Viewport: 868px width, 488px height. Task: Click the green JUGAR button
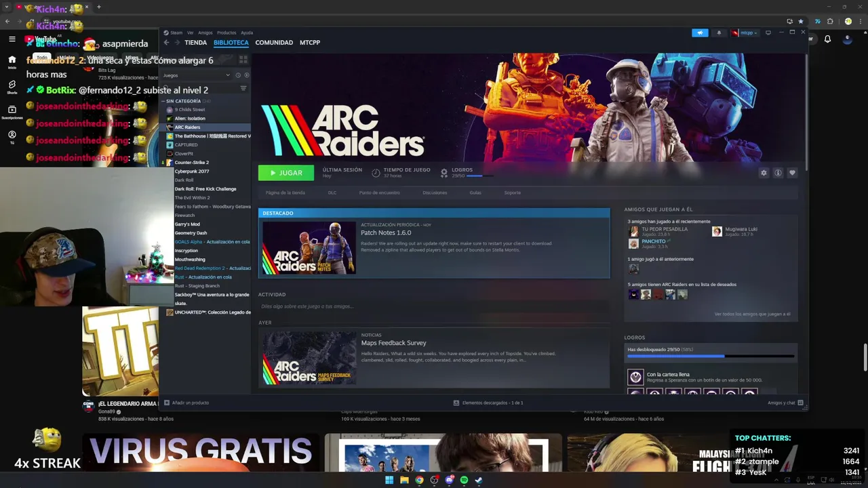pyautogui.click(x=286, y=173)
